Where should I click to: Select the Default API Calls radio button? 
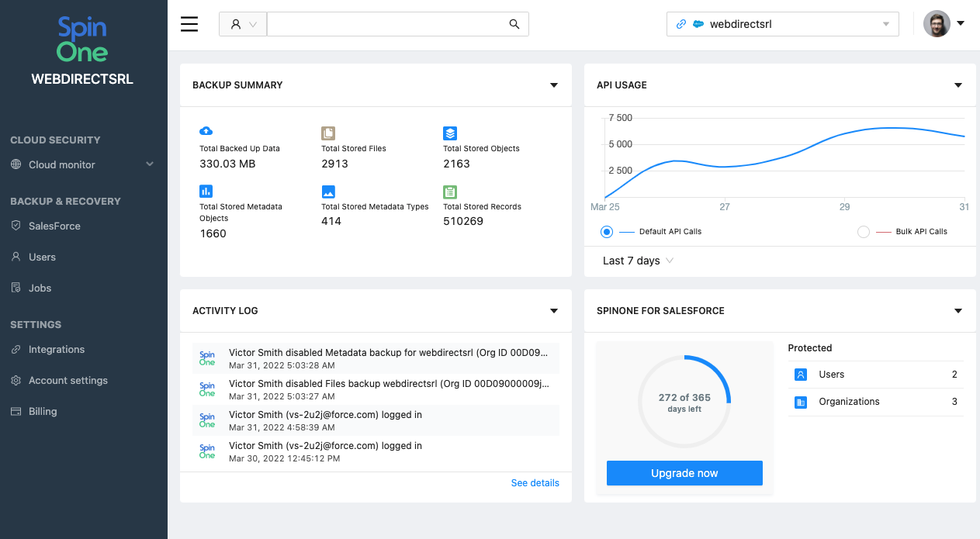607,232
